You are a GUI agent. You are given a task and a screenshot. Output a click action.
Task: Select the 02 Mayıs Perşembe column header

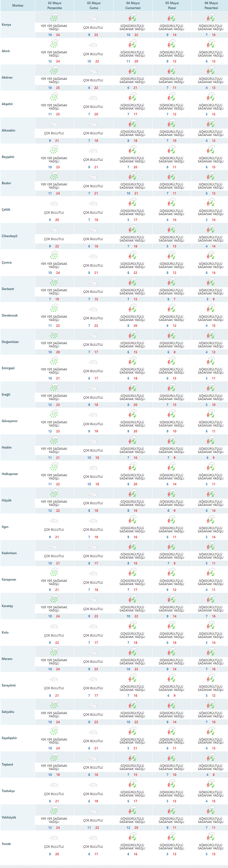55,5
